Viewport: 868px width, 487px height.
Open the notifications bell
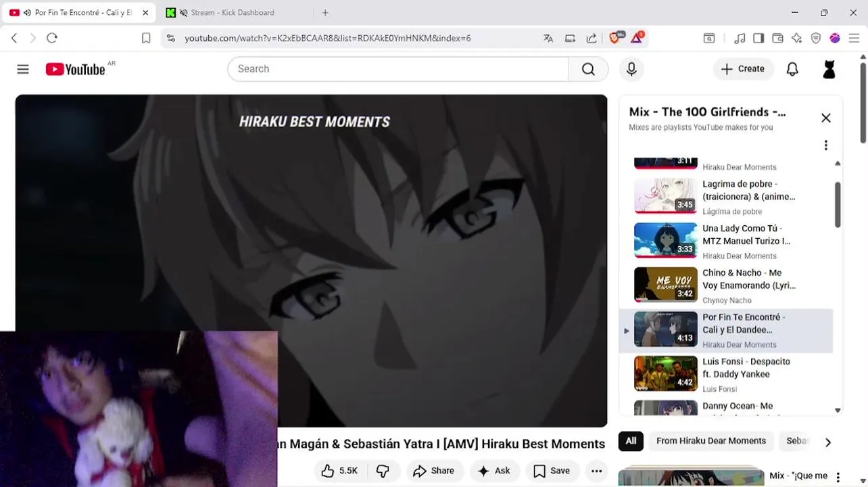792,69
